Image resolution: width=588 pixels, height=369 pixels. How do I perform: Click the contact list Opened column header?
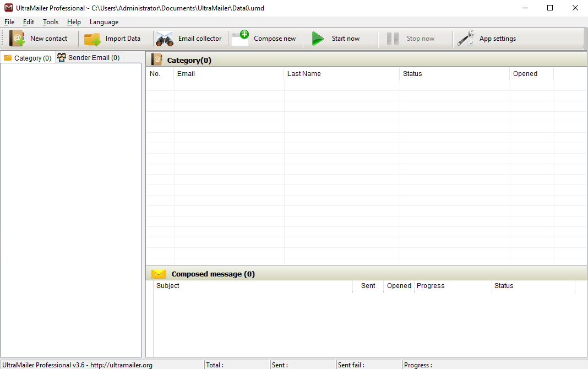531,73
